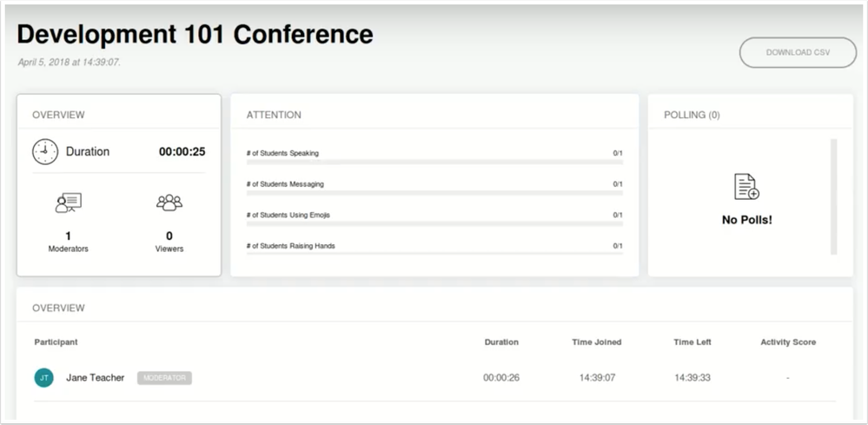Click the # of Students Speaking label

[x=283, y=153]
